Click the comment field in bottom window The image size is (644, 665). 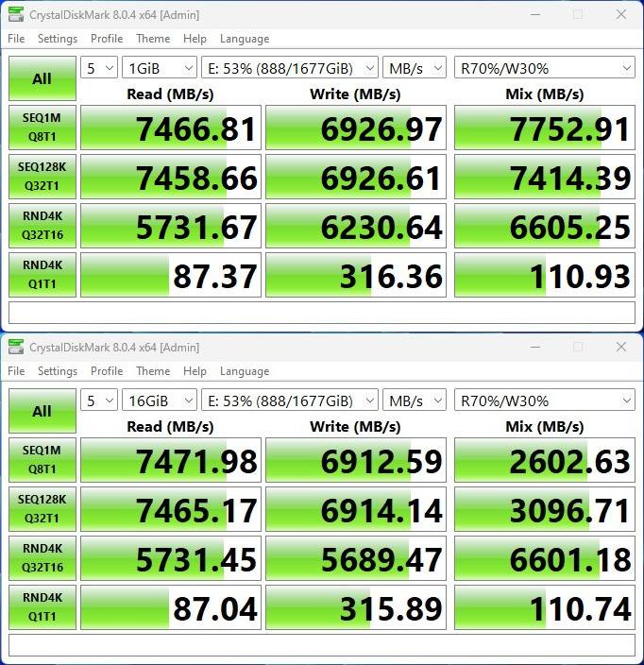point(322,645)
